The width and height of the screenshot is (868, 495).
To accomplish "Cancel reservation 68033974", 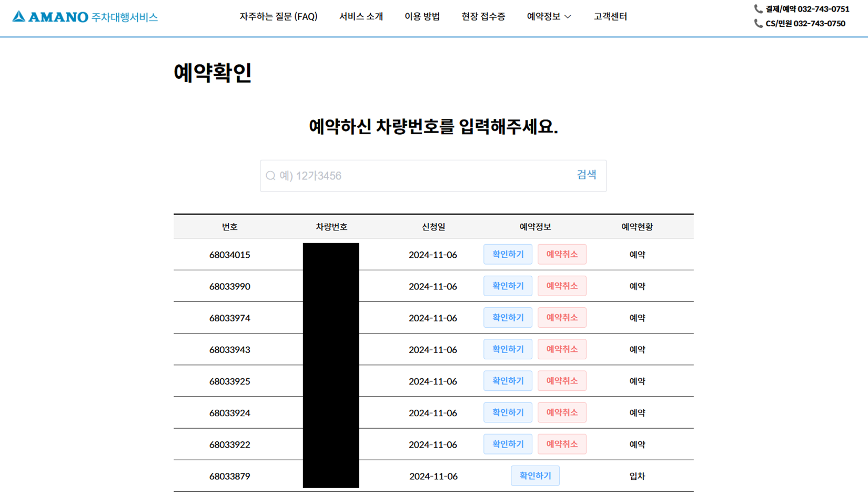I will coord(562,318).
